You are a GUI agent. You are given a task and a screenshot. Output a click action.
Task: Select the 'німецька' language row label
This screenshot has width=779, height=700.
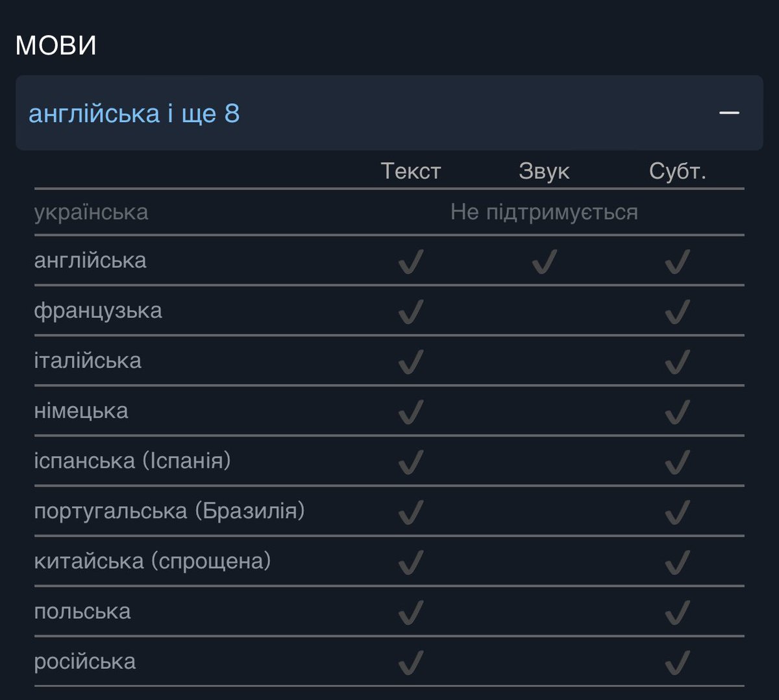tap(81, 411)
